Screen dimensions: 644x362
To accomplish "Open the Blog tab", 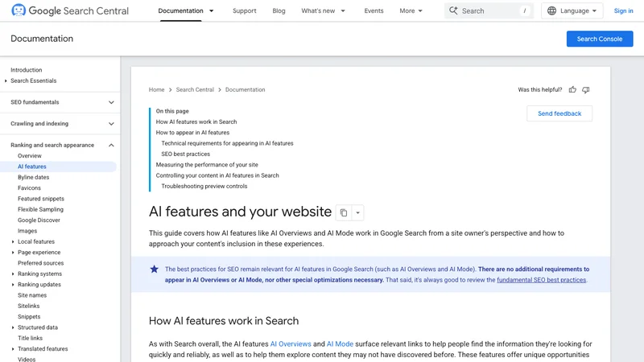I will coord(279,10).
